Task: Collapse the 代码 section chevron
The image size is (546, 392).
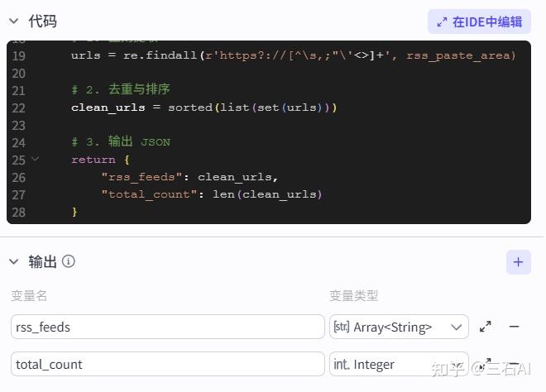Action: (x=13, y=22)
